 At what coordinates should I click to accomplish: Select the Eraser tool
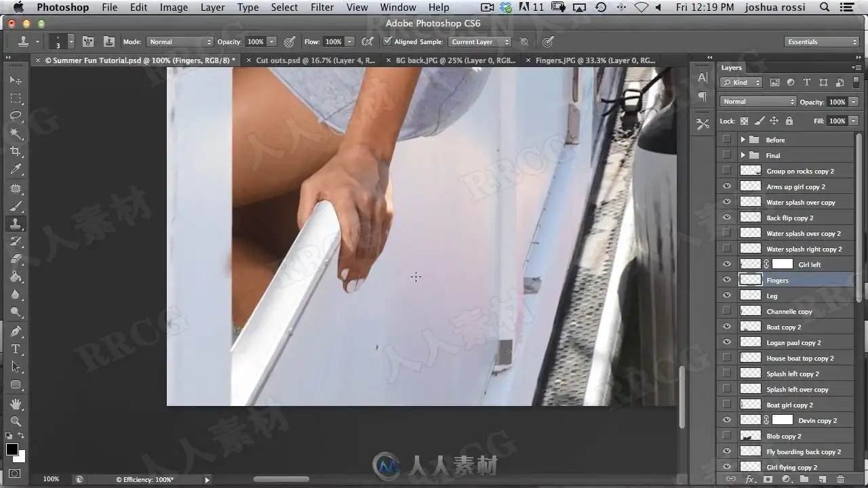pos(16,259)
